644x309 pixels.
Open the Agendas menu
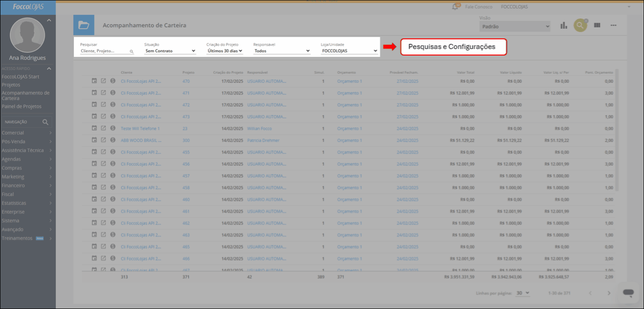[x=27, y=159]
